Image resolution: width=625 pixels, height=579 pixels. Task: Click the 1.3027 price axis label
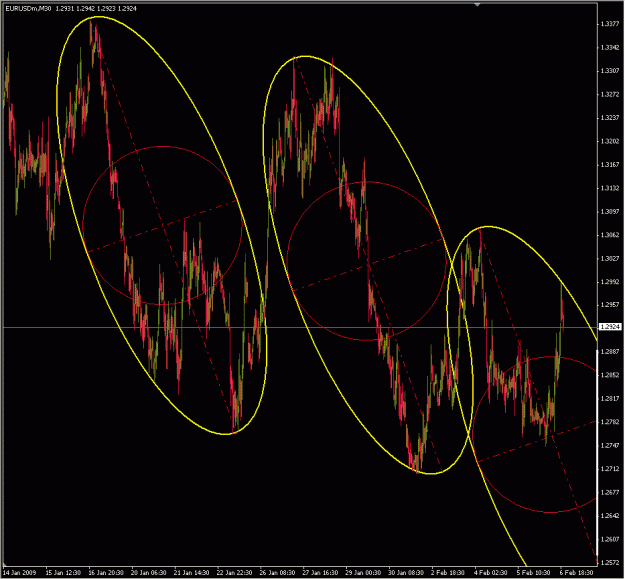point(610,259)
